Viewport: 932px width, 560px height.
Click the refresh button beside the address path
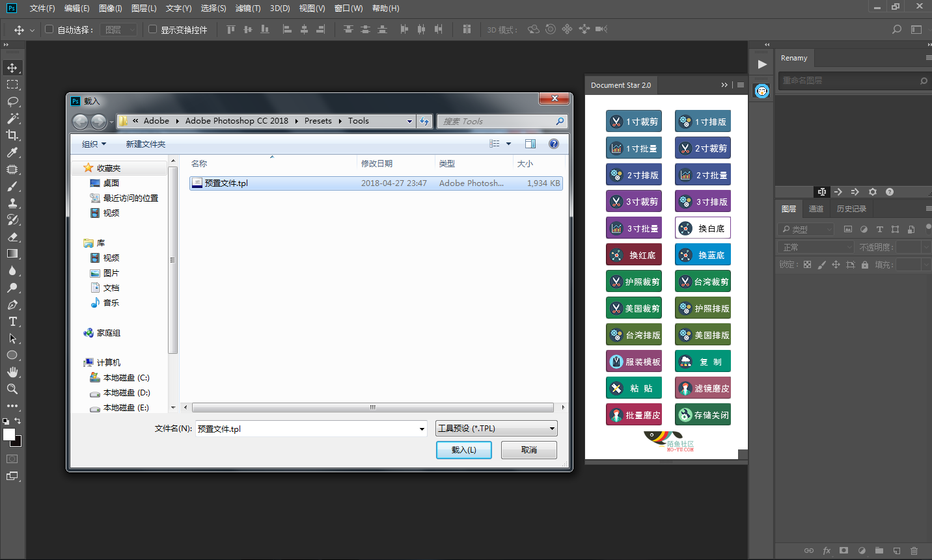tap(424, 122)
